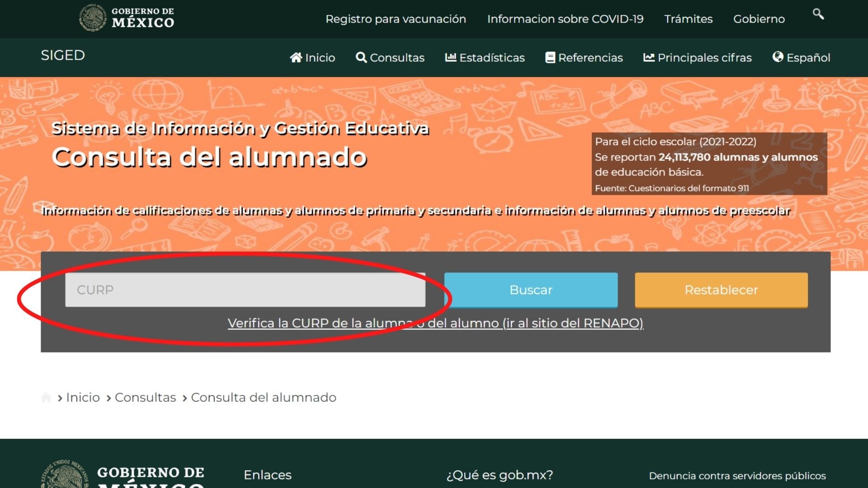
Task: Navigate to Consultas via the breadcrumb
Action: point(145,397)
